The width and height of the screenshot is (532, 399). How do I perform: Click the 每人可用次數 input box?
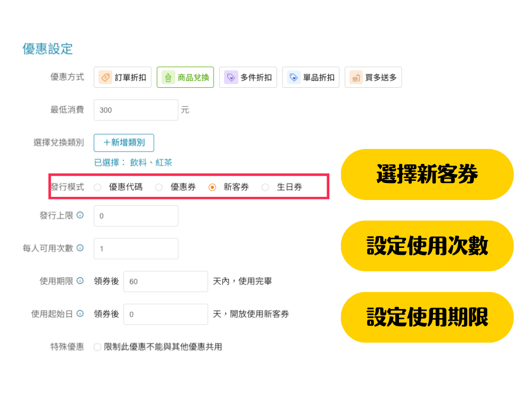coord(136,248)
